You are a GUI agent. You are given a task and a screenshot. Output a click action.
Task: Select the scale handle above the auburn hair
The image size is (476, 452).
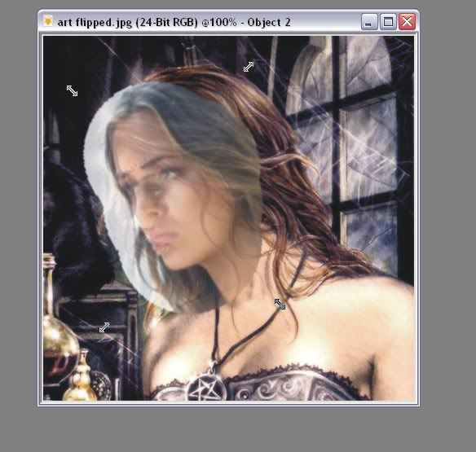coord(249,67)
